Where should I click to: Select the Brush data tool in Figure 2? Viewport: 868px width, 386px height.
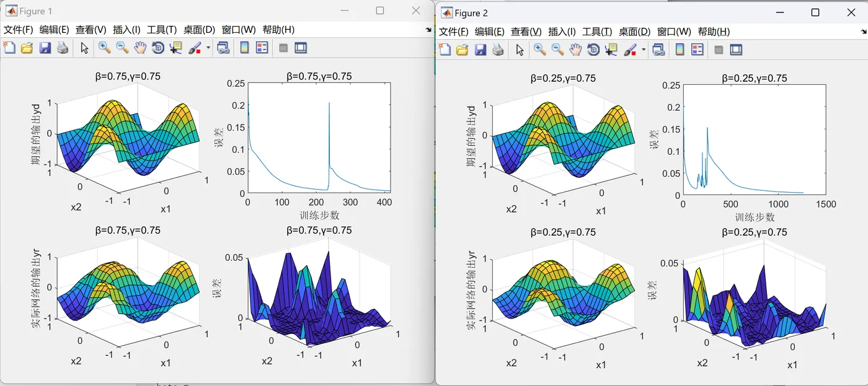pyautogui.click(x=630, y=50)
